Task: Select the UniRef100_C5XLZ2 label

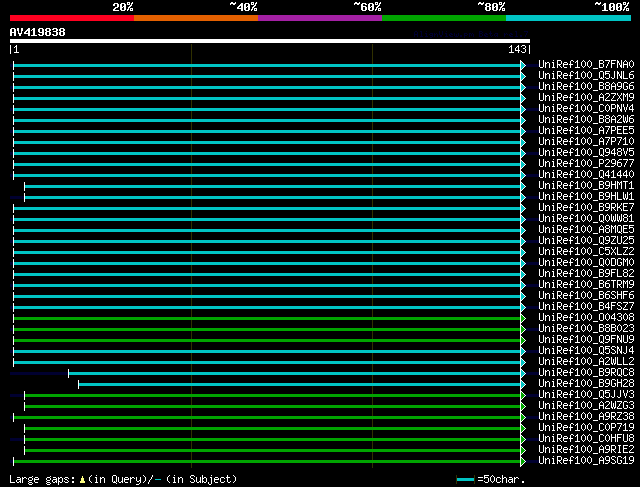Action: pyautogui.click(x=586, y=252)
